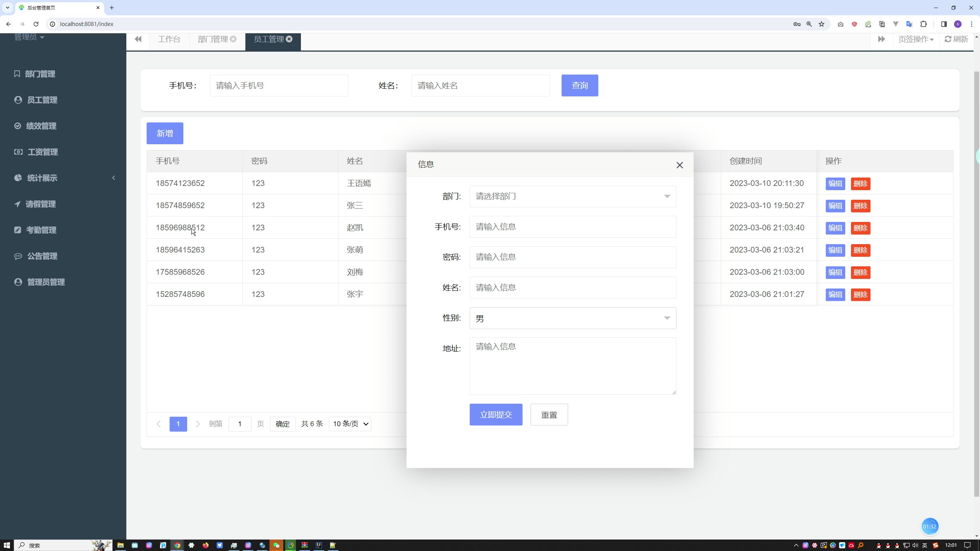Delete the row created 2023-03-06 21:01:27
This screenshot has height=551, width=980.
click(860, 295)
